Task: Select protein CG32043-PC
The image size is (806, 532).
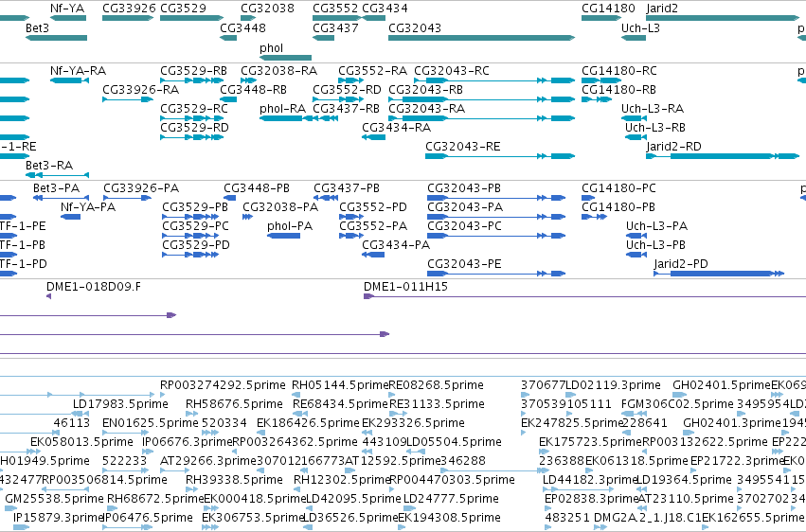Action: click(x=464, y=226)
